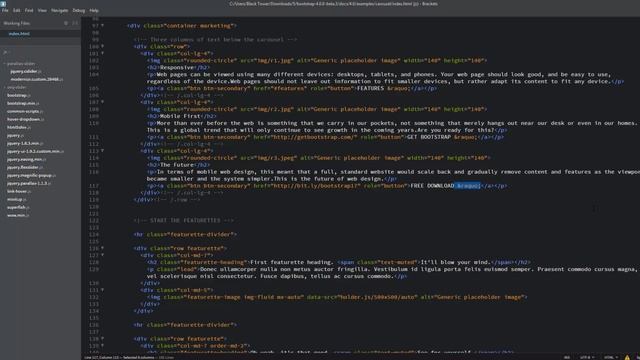Open the Edit menu
Screen dimensions: 640x360
pyautogui.click(x=17, y=11)
